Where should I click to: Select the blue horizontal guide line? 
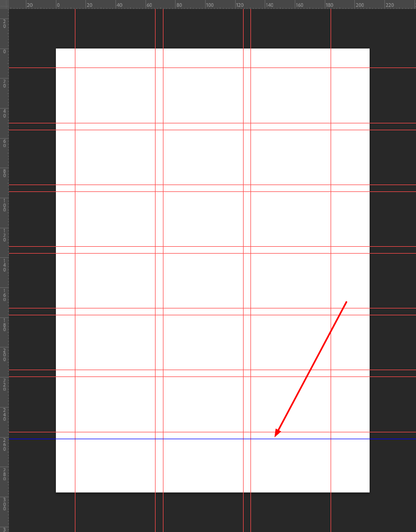pos(212,439)
